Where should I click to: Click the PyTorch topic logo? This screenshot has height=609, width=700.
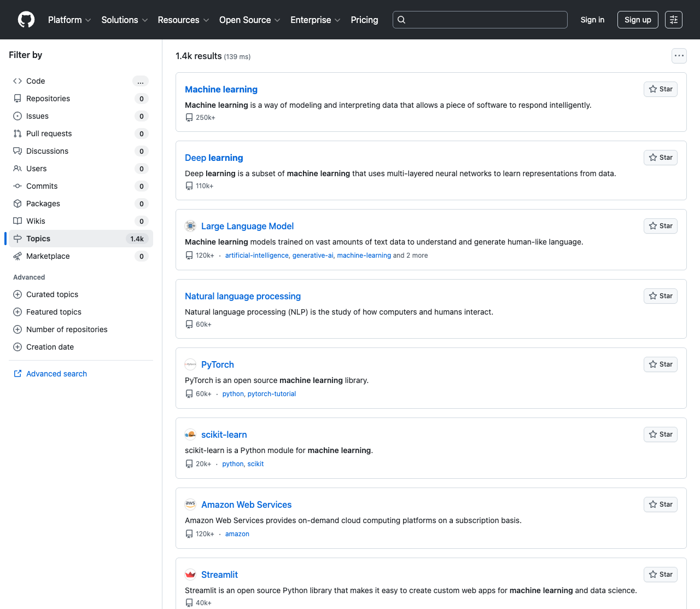190,364
